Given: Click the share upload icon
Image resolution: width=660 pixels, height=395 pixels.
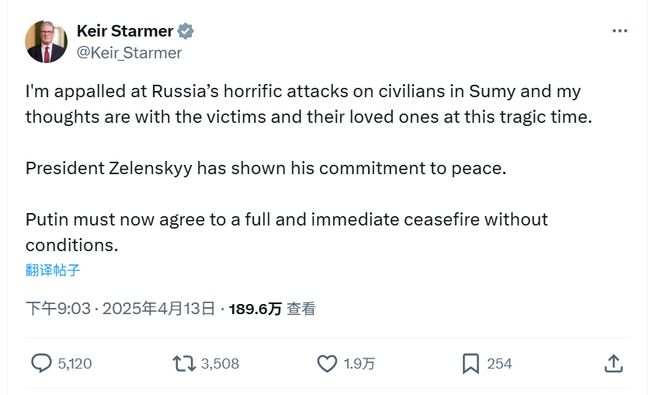Looking at the screenshot, I should tap(614, 363).
